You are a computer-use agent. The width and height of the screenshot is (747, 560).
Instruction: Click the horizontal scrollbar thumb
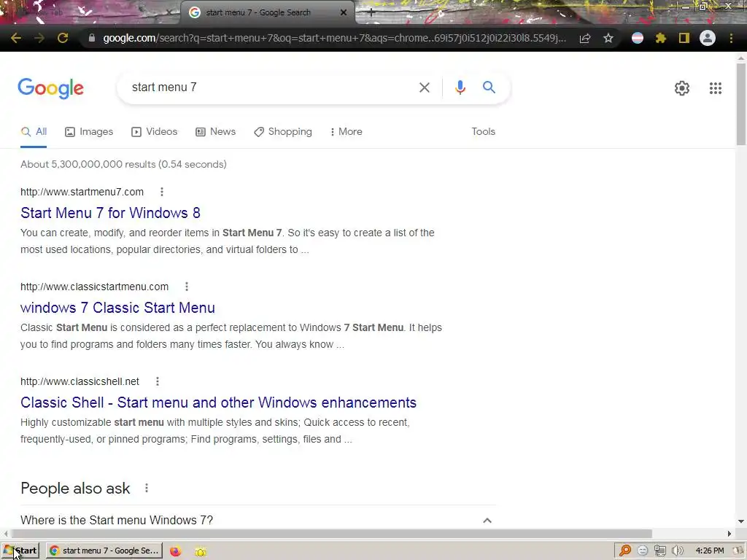tap(331, 533)
